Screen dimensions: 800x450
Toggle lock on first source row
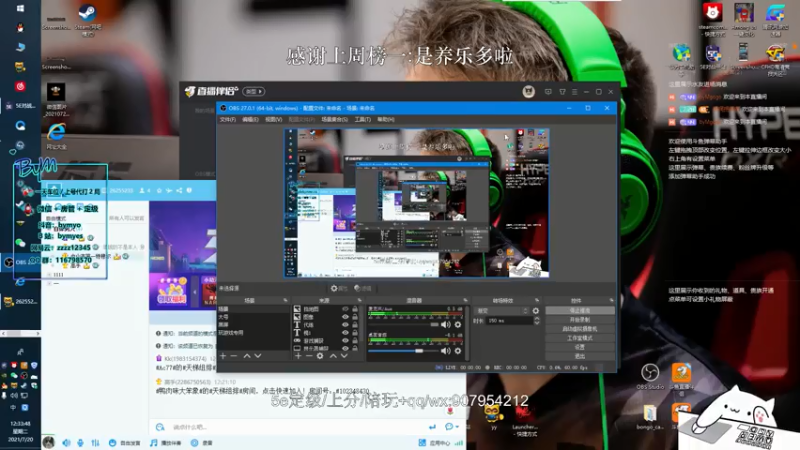click(x=355, y=309)
